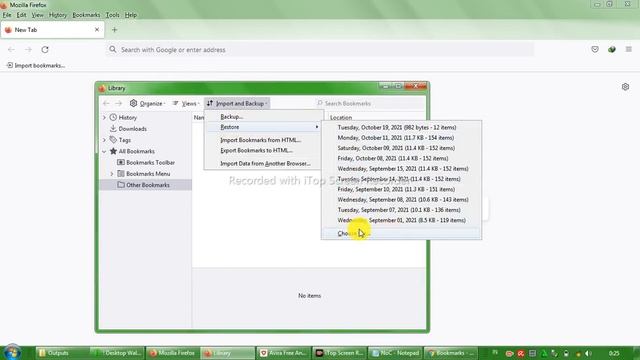Restore Wednesday, September 15, 2021 backup
Image resolution: width=640 pixels, height=360 pixels.
point(401,169)
